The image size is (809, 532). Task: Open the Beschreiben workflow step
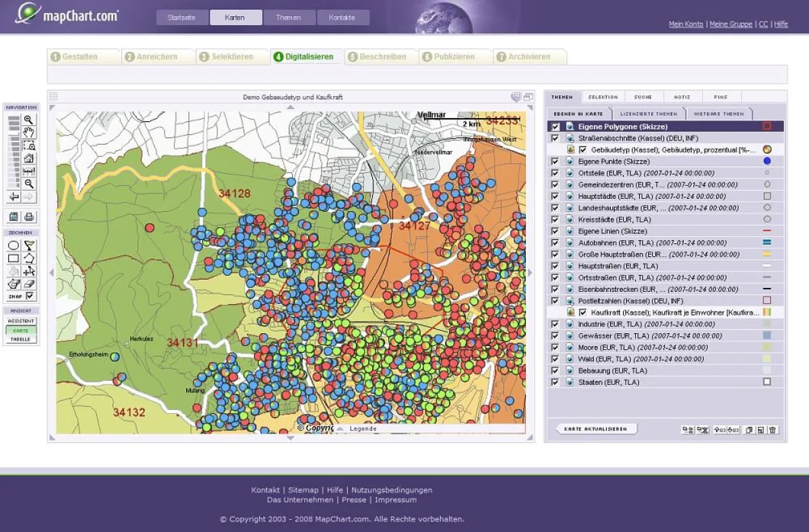click(x=380, y=57)
